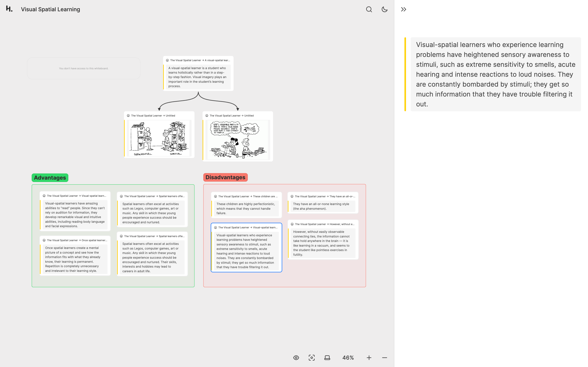Toggle dark mode moon icon

pyautogui.click(x=384, y=10)
